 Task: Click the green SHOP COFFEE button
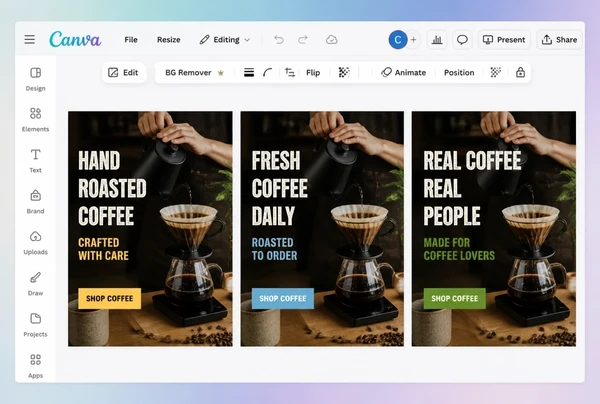coord(455,298)
